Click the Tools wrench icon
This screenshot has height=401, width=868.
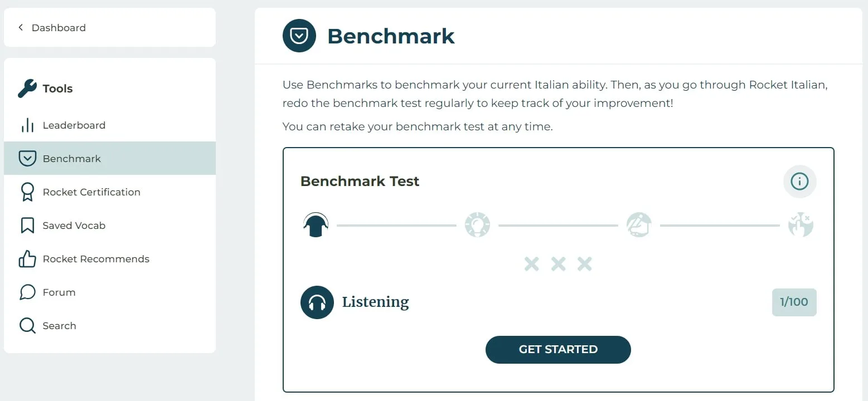(27, 89)
